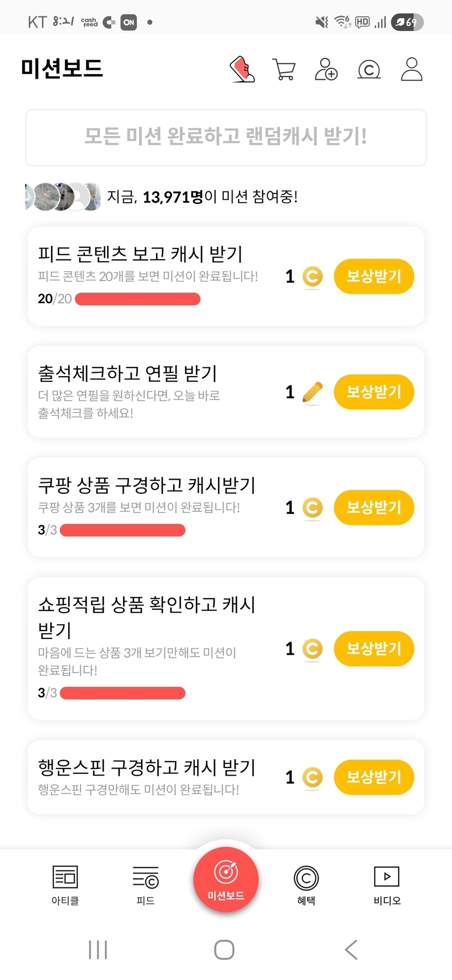Claim reward for 쿠팡 상품 구경하고 캐시받기

(374, 507)
